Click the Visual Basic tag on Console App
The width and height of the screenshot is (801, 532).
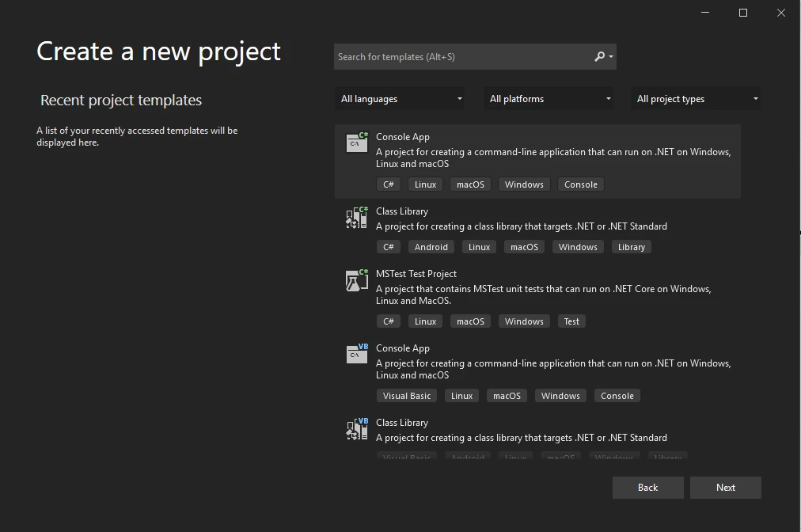pyautogui.click(x=407, y=396)
